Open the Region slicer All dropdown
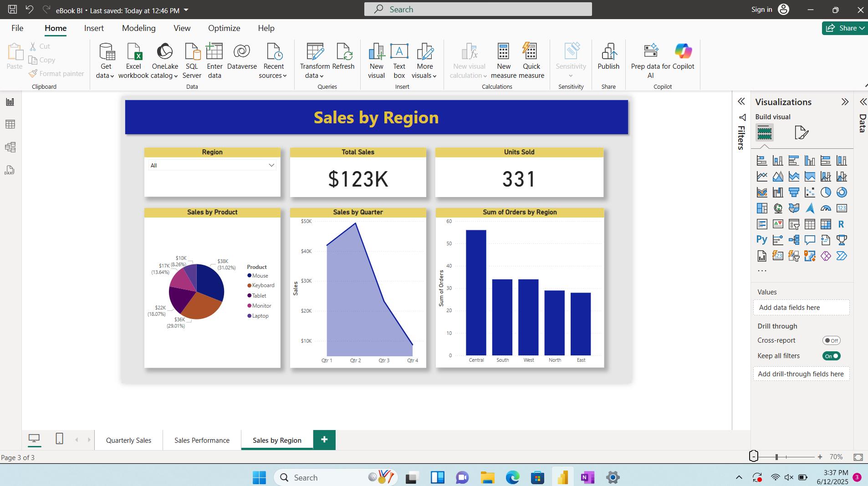Screen dimensions: 868x486 coord(271,165)
